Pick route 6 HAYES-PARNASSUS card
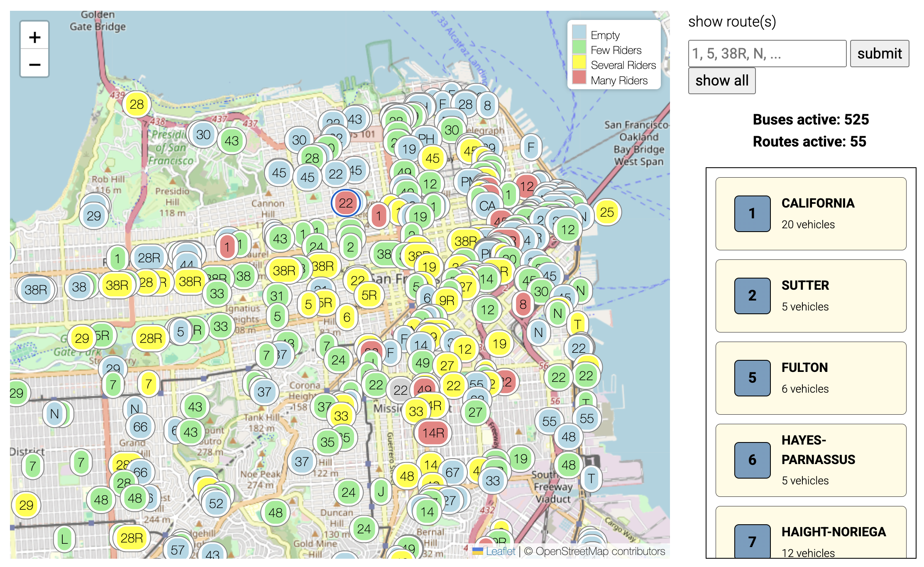 [810, 460]
